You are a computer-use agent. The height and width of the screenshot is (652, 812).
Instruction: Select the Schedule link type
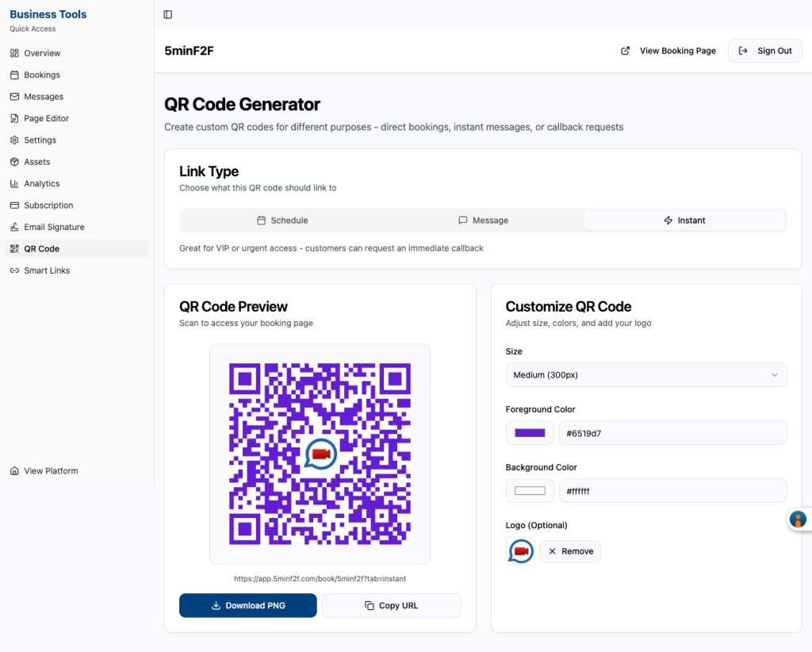282,220
